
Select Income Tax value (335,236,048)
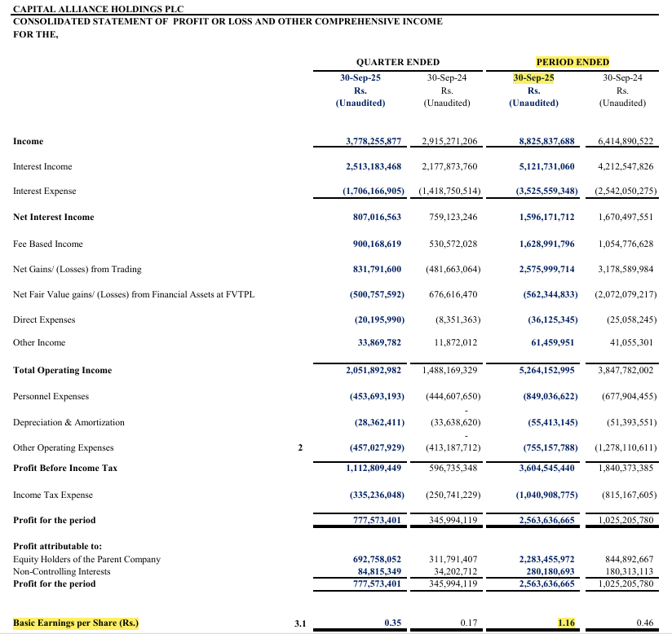tap(377, 495)
